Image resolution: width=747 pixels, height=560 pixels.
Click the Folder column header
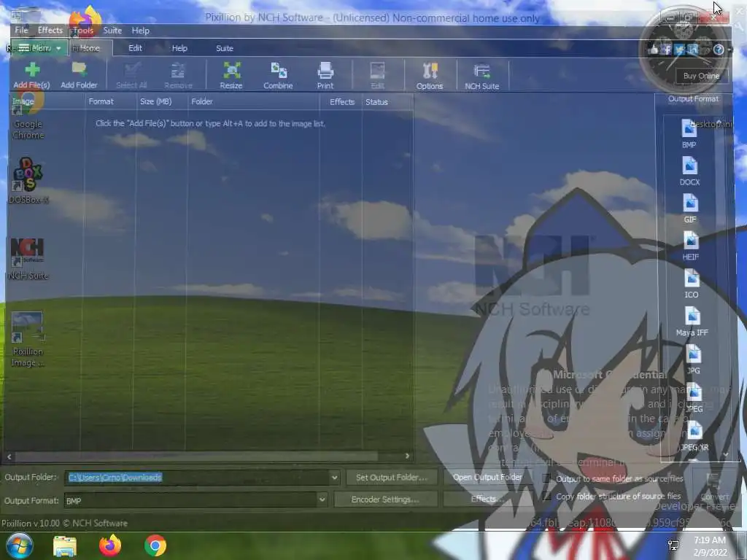tap(253, 101)
